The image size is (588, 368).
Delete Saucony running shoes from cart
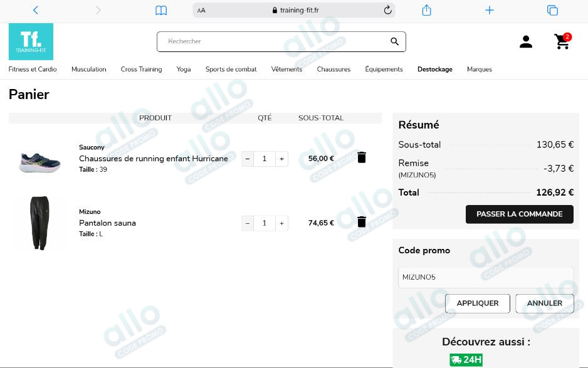tap(362, 158)
